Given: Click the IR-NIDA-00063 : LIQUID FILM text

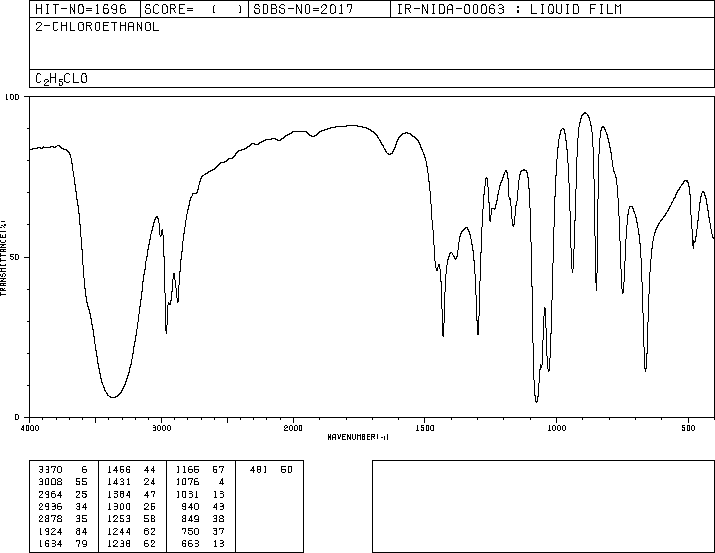Looking at the screenshot, I should (509, 9).
